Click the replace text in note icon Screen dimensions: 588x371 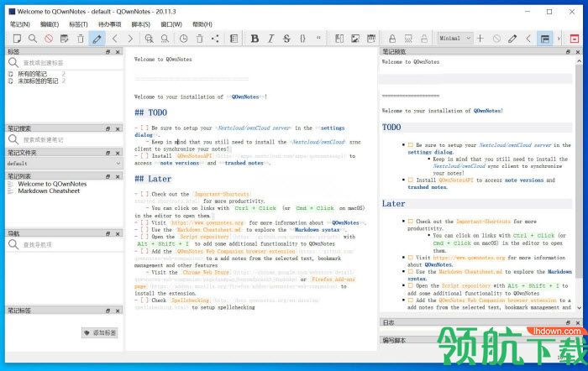point(165,39)
